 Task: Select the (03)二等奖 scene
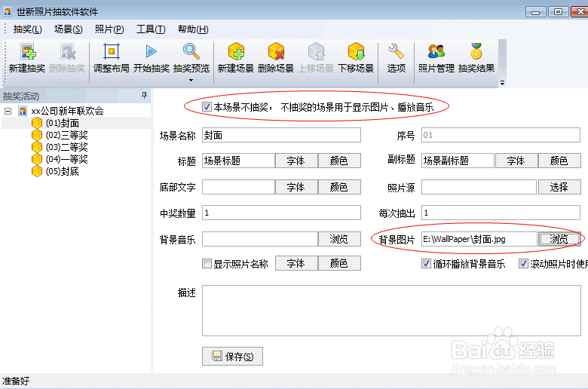pos(67,147)
